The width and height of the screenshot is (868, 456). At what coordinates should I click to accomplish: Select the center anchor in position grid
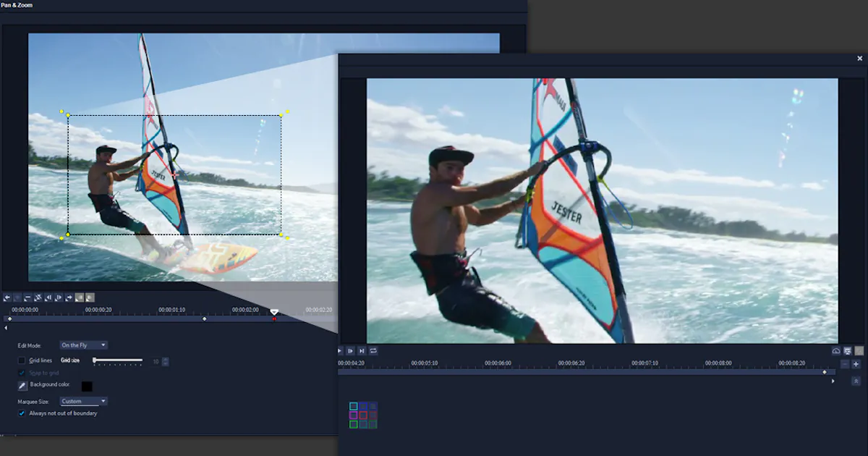[363, 415]
